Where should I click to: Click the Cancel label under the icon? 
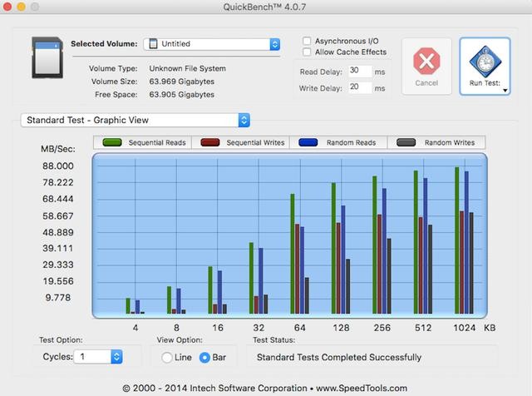(x=426, y=83)
